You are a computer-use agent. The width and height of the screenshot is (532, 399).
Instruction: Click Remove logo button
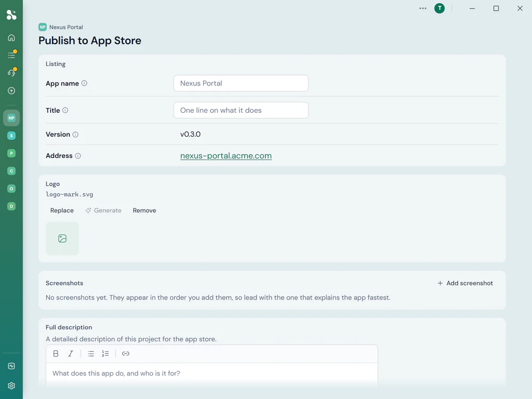(145, 210)
